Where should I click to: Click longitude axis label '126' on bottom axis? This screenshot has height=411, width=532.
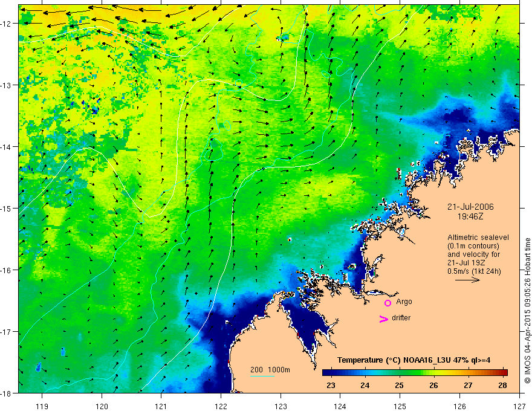459,406
